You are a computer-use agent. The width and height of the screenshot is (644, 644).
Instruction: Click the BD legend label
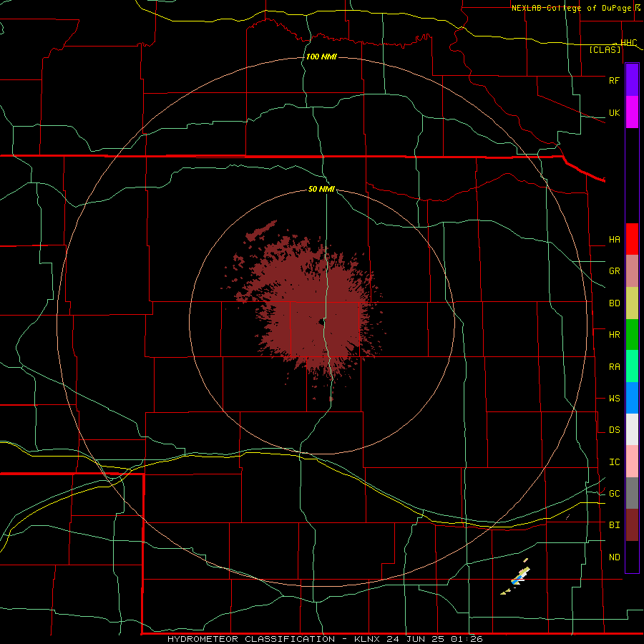[614, 303]
